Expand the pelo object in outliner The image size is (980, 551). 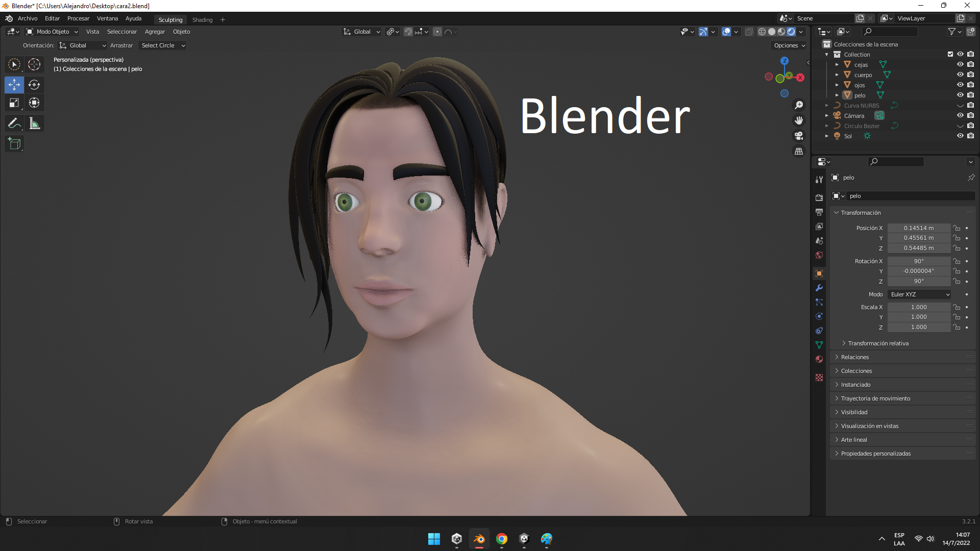837,95
